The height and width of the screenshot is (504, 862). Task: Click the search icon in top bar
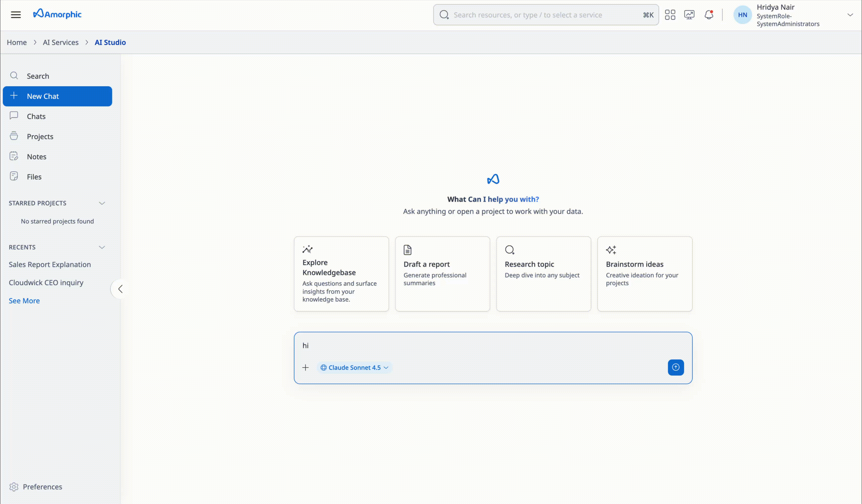pyautogui.click(x=444, y=15)
